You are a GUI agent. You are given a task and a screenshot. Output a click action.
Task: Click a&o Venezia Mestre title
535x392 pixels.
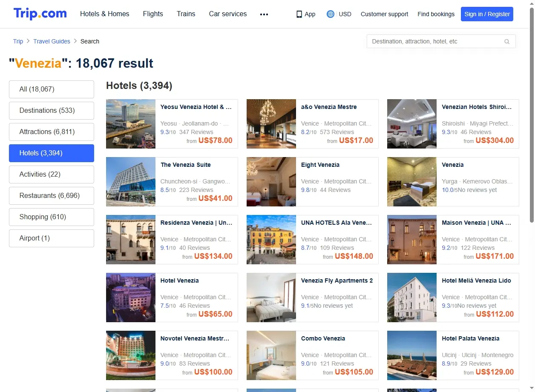tap(329, 107)
